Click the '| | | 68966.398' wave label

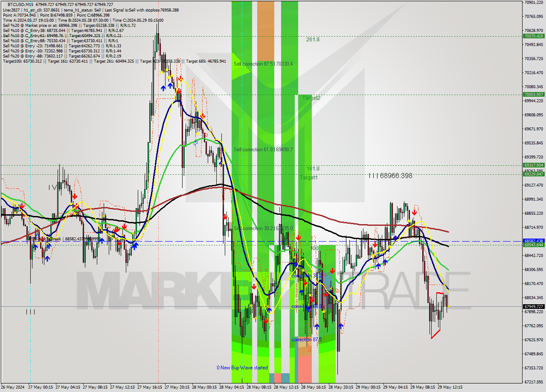tap(391, 176)
